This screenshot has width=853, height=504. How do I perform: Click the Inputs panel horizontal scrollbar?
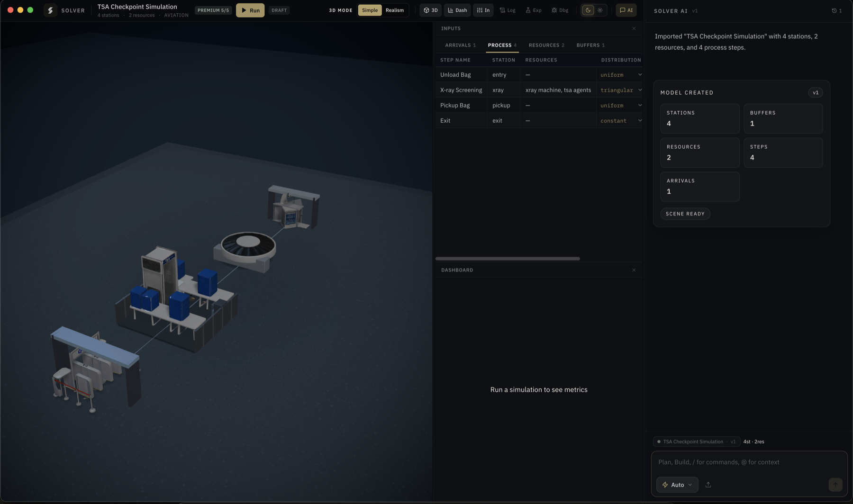click(x=508, y=259)
